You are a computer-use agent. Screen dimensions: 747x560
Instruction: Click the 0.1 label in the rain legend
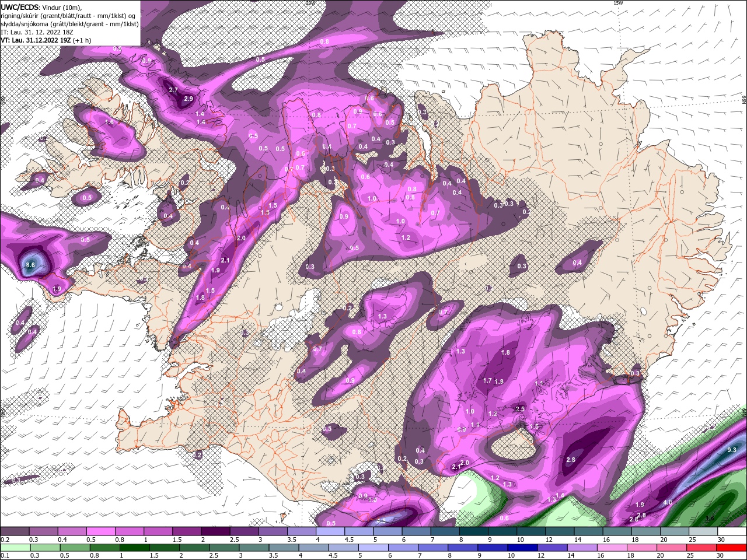(x=4, y=556)
